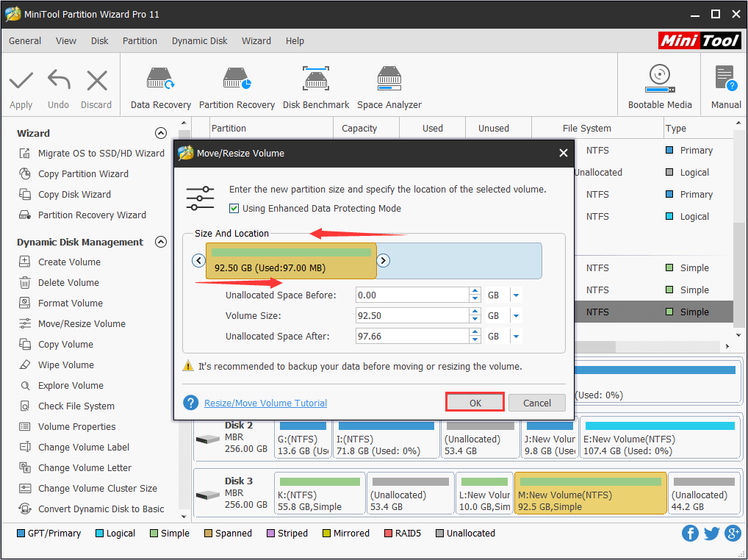The height and width of the screenshot is (560, 748).
Task: Click the Discard X icon
Action: point(97,80)
